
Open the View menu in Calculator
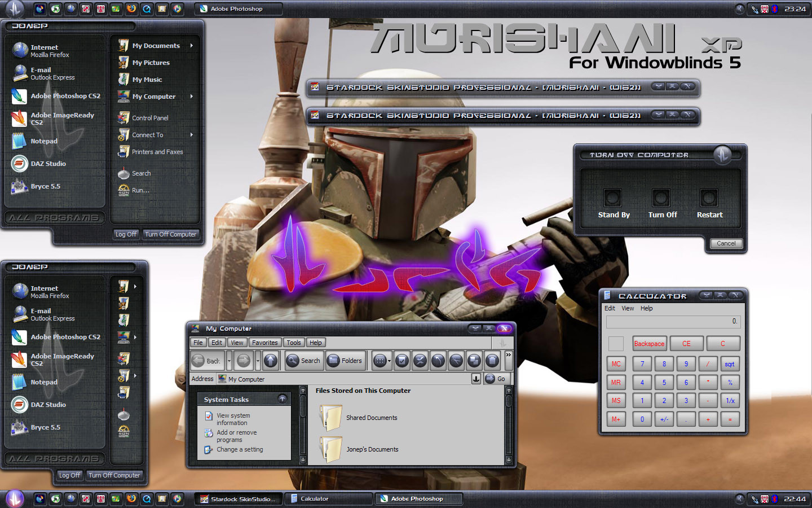pos(628,308)
